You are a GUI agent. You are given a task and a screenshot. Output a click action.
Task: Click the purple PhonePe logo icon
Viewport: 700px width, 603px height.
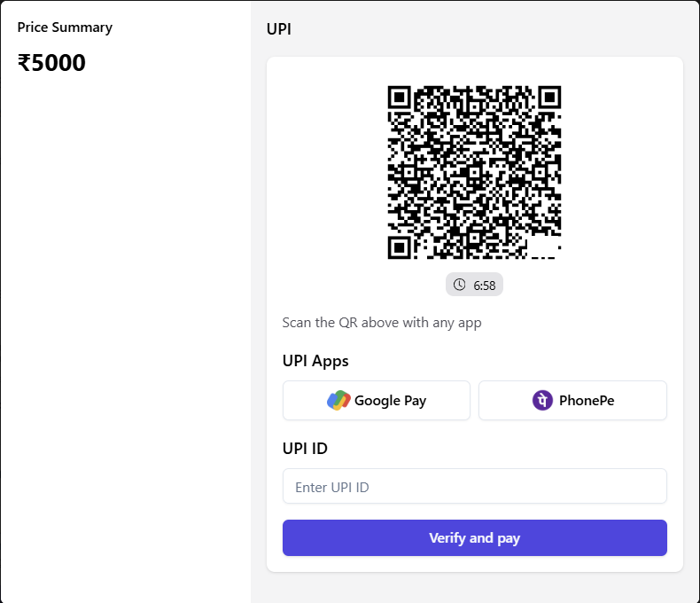(x=542, y=401)
